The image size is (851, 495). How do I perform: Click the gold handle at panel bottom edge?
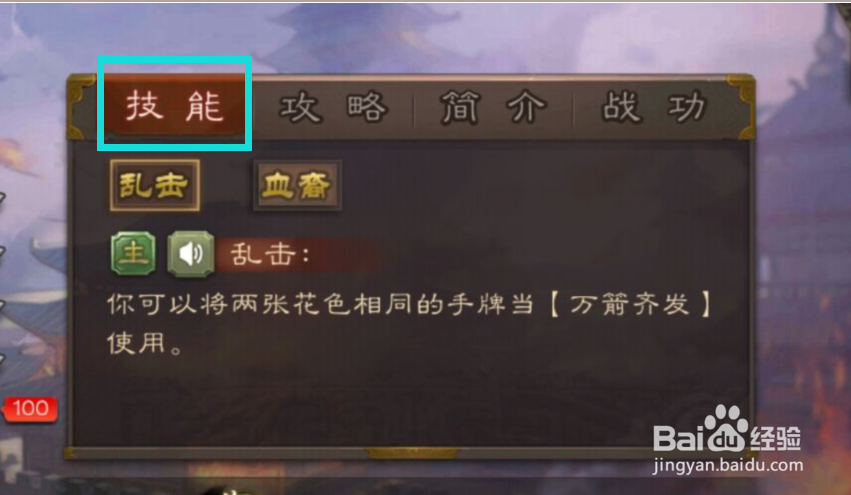pos(412,452)
